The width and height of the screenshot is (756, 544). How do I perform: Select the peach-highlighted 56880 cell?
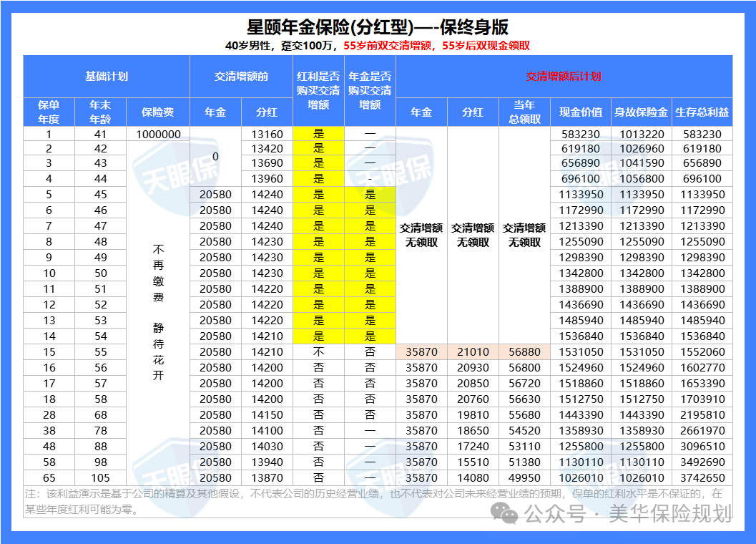pyautogui.click(x=524, y=352)
